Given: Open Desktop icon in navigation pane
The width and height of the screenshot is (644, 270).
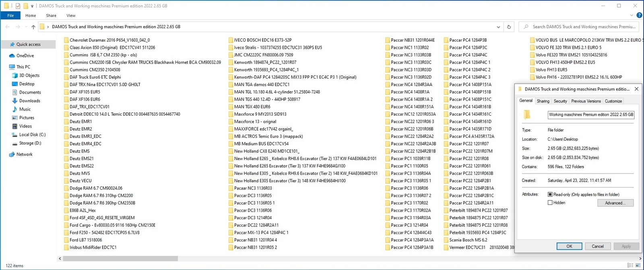Looking at the screenshot, I should pos(15,84).
